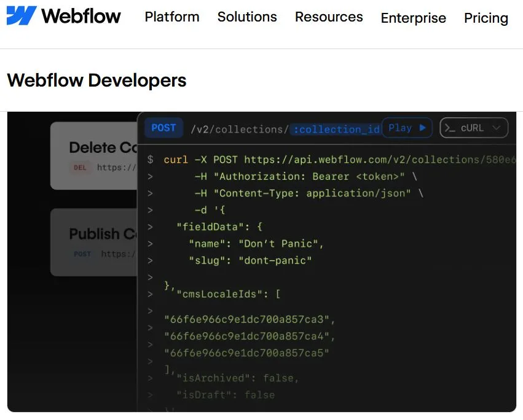
Task: Open the Resources navigation menu
Action: pyautogui.click(x=329, y=17)
